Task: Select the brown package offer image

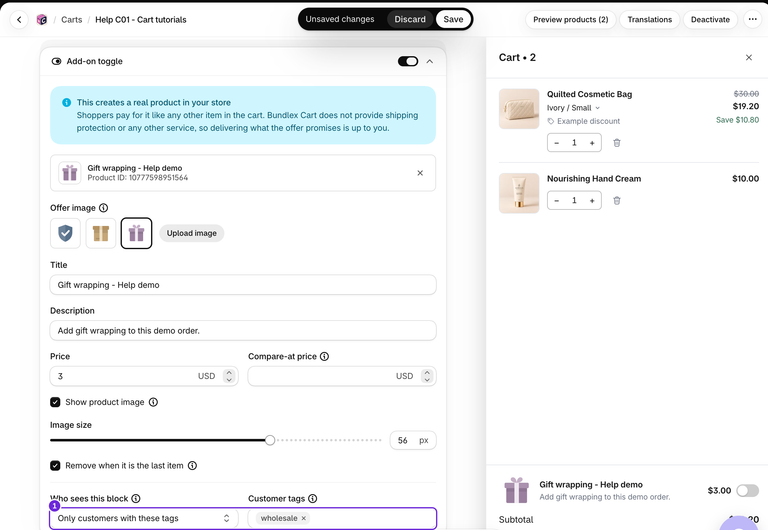Action: 101,233
